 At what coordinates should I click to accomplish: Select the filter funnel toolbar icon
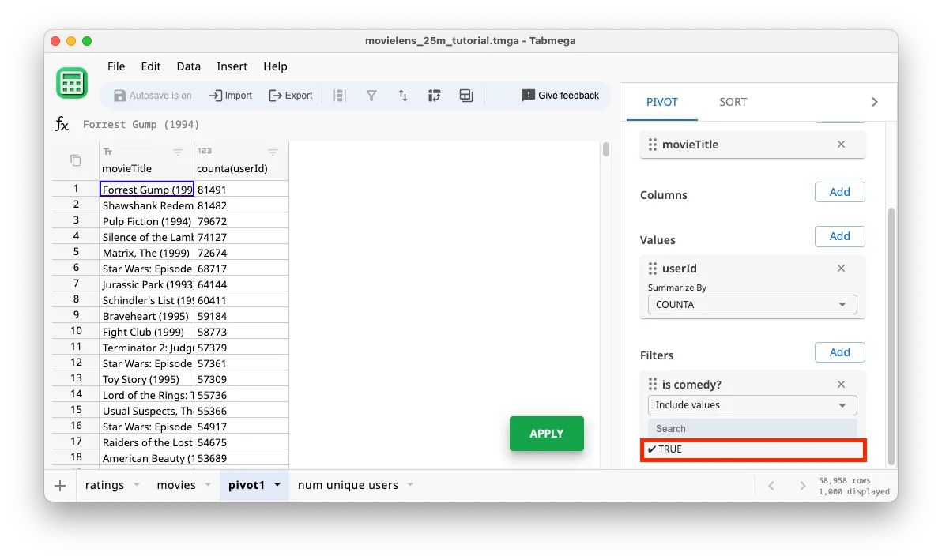(371, 95)
